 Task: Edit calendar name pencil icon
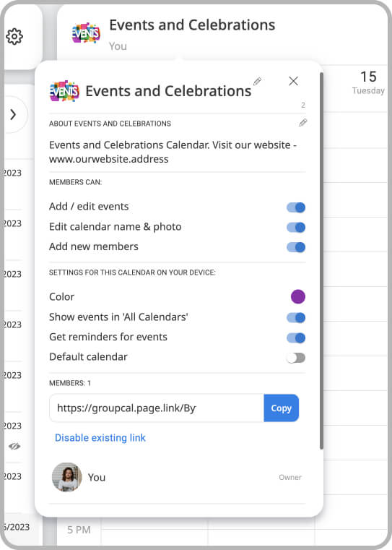[258, 82]
